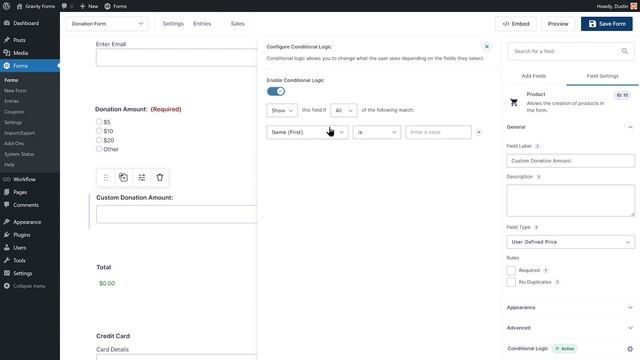This screenshot has height=360, width=640.
Task: Add another rule with the plus icon
Action: [478, 132]
